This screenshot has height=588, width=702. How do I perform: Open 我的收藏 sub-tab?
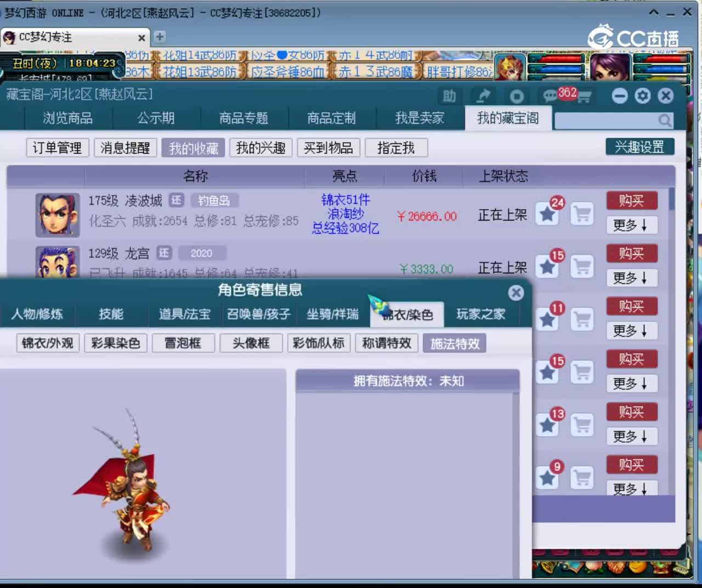click(193, 148)
